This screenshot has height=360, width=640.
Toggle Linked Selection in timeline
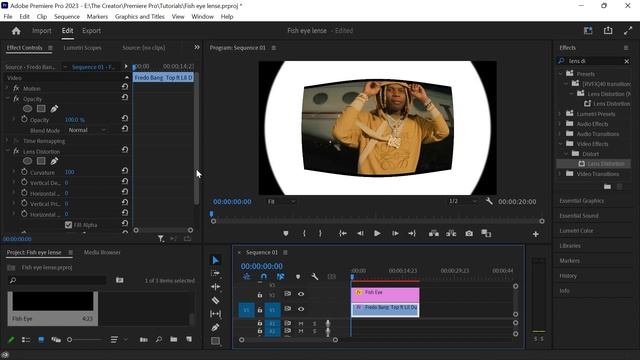tap(280, 277)
